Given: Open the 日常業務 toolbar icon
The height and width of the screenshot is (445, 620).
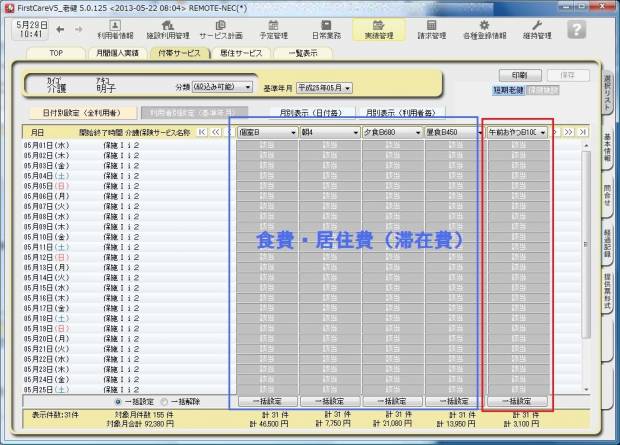Looking at the screenshot, I should coord(326,28).
